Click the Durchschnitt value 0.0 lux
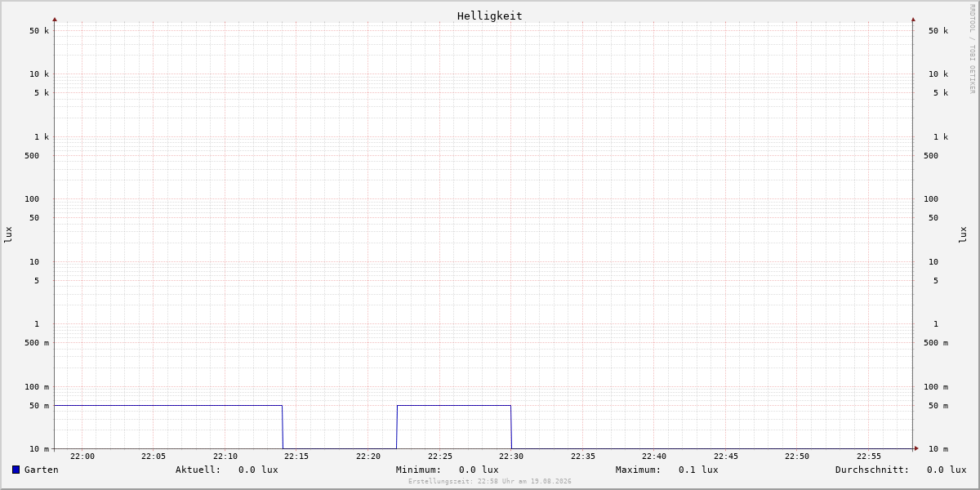The width and height of the screenshot is (980, 490). point(947,470)
